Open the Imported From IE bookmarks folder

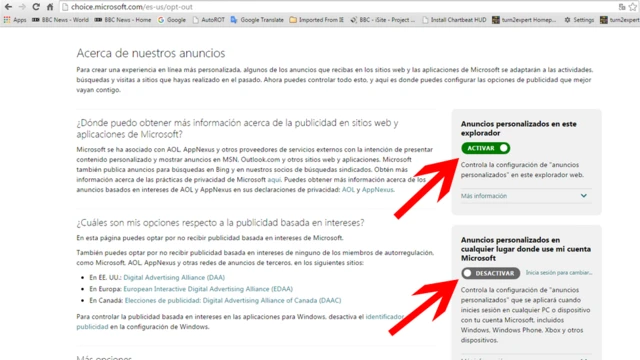pyautogui.click(x=317, y=20)
